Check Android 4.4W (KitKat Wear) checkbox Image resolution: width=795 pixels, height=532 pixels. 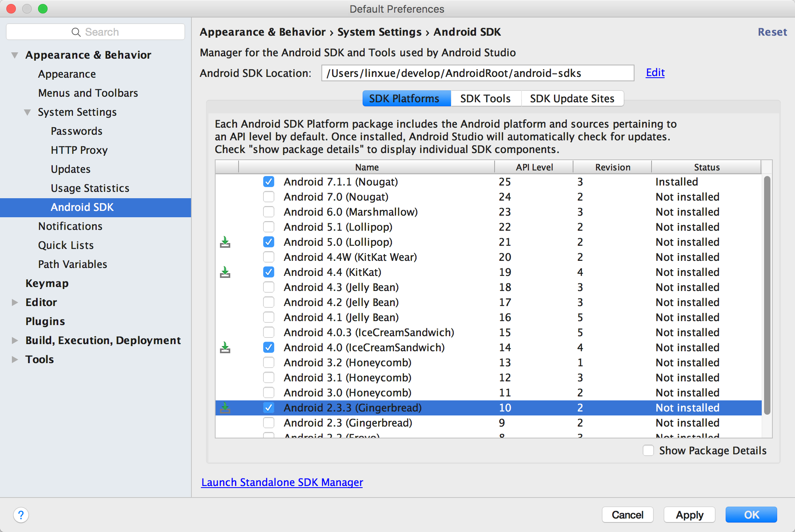pyautogui.click(x=269, y=257)
